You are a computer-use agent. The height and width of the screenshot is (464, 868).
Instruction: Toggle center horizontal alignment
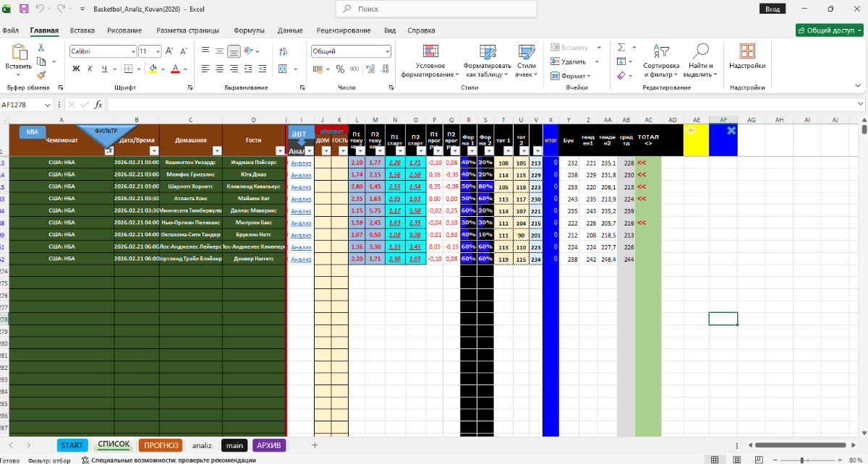tap(220, 69)
